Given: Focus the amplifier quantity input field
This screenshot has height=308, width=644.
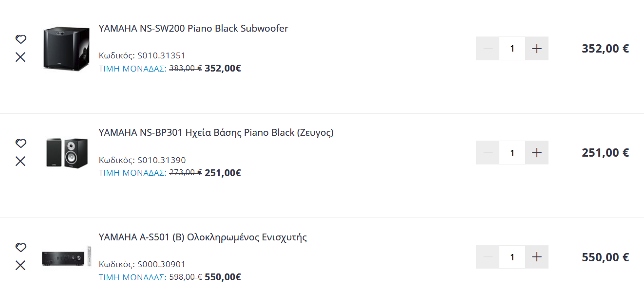Looking at the screenshot, I should click(x=512, y=257).
